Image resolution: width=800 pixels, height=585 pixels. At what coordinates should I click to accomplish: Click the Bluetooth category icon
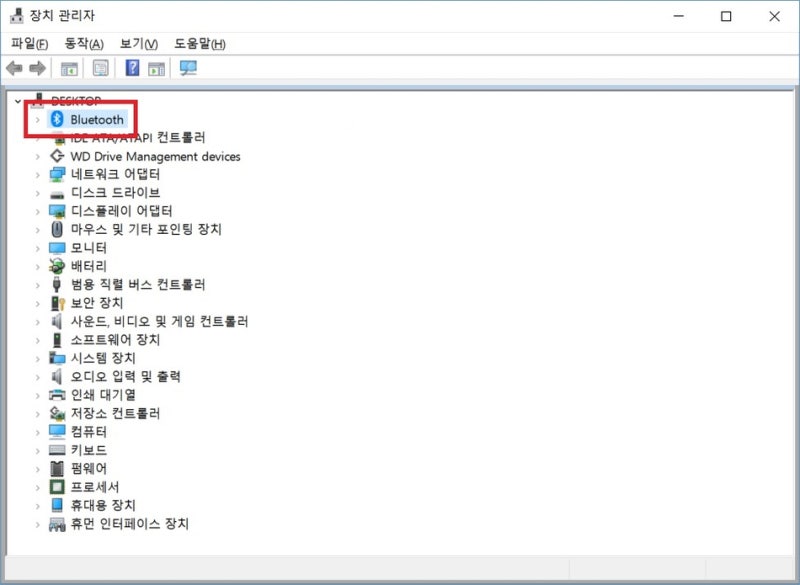[x=57, y=119]
